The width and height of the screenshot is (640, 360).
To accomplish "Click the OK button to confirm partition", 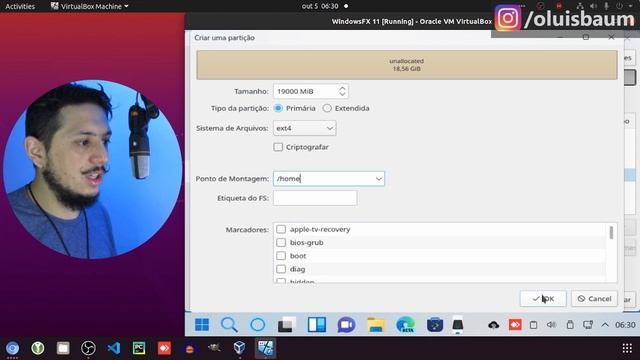I will pos(543,299).
